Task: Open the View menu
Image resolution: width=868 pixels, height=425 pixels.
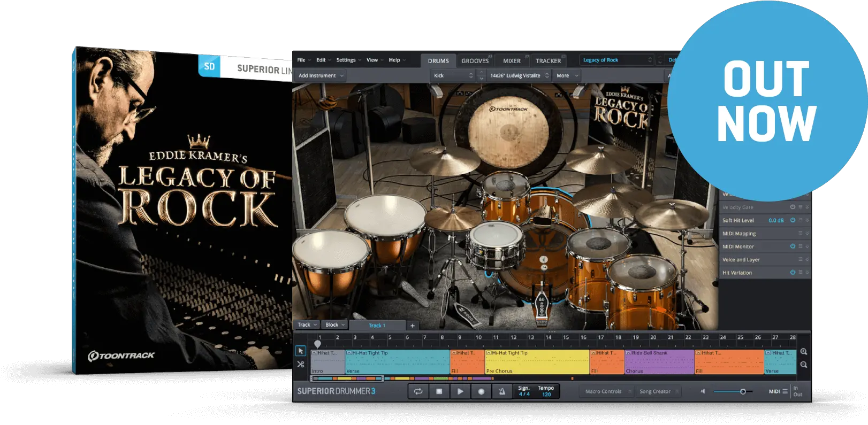Action: (375, 60)
